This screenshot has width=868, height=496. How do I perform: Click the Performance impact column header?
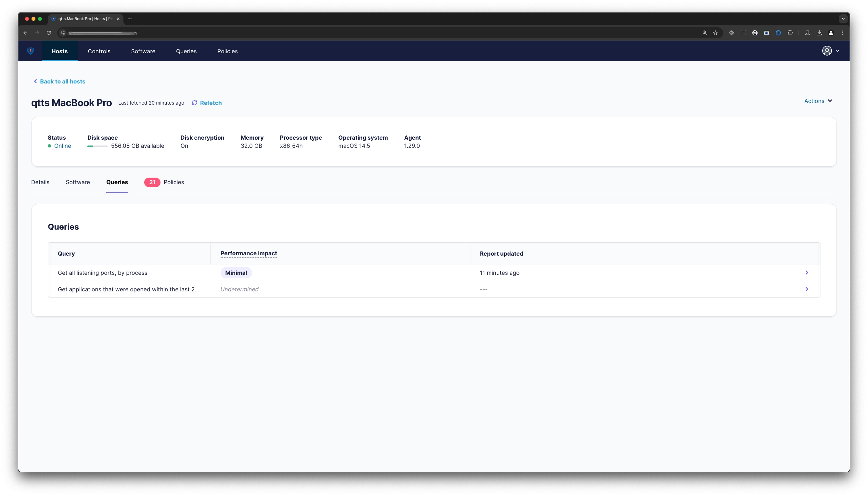(249, 253)
